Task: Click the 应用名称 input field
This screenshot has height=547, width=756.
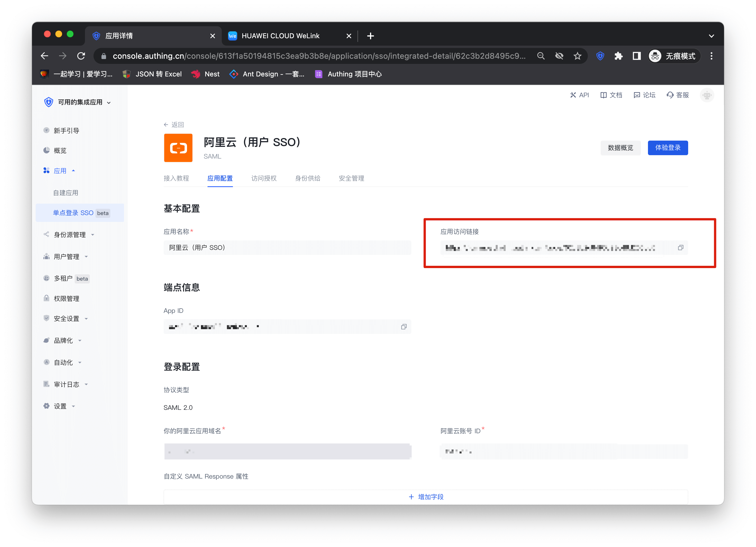Action: click(x=287, y=248)
